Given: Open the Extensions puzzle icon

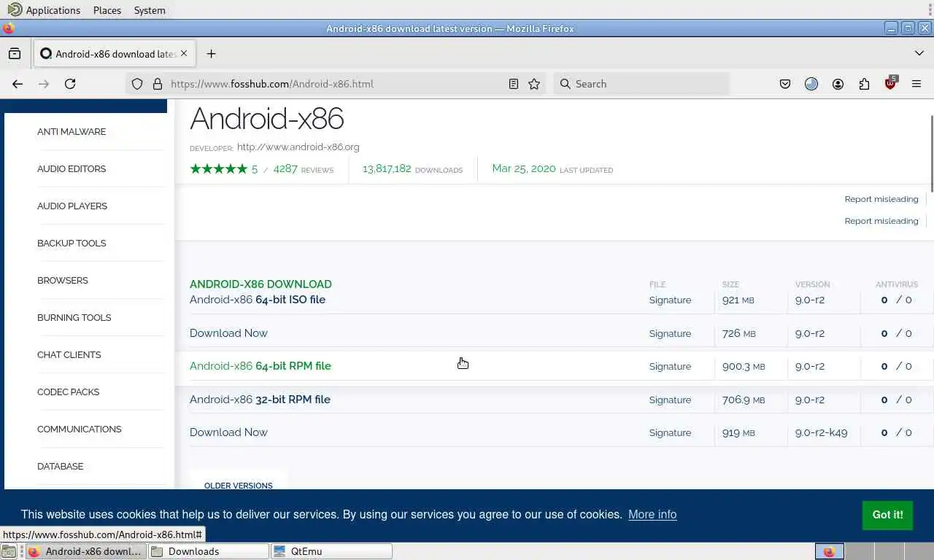Looking at the screenshot, I should 864,84.
